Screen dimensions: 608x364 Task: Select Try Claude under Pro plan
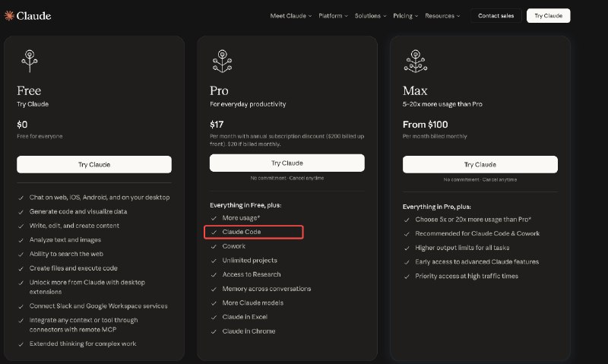pos(287,163)
